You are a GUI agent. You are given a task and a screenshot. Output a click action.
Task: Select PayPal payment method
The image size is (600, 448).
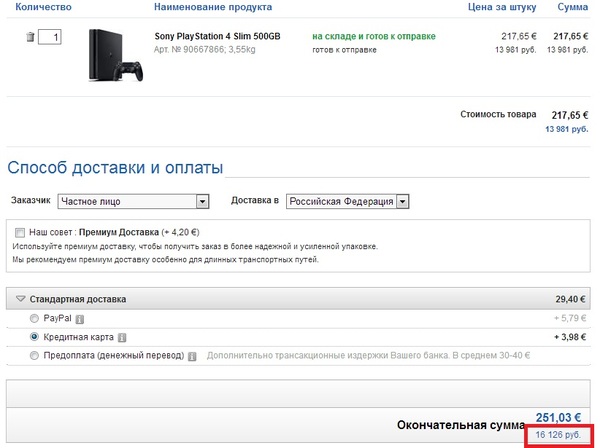[34, 318]
